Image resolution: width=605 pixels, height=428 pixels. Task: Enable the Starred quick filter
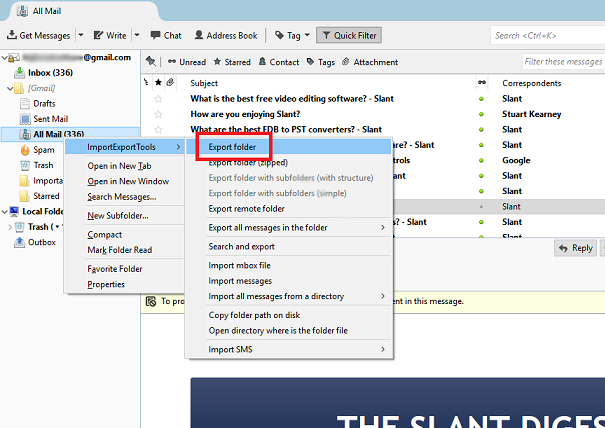(232, 62)
